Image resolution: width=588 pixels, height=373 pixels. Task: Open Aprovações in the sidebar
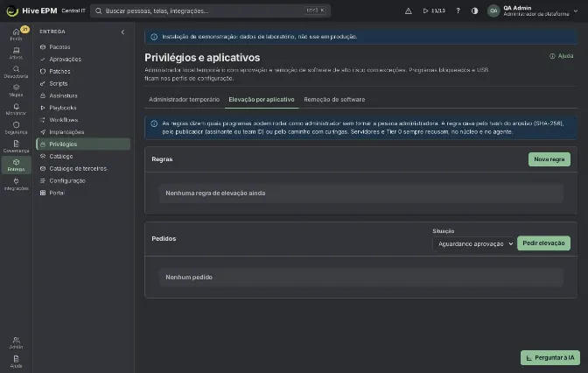tap(83, 59)
